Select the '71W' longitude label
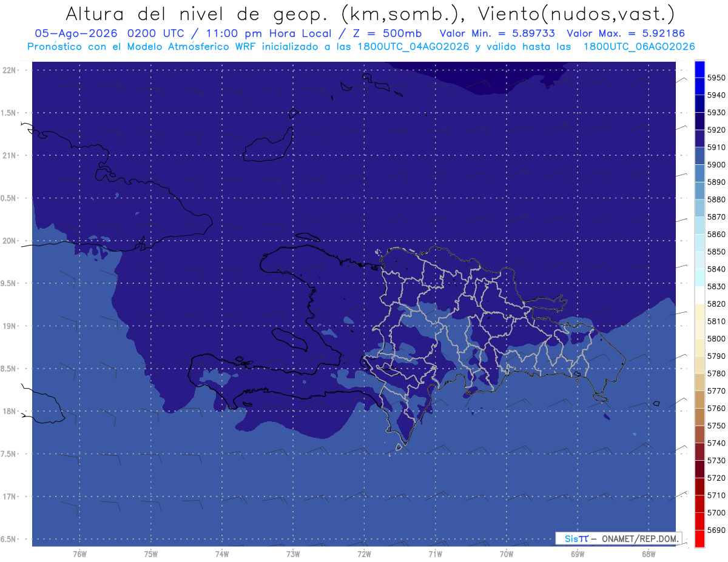728x562 pixels. click(x=435, y=554)
